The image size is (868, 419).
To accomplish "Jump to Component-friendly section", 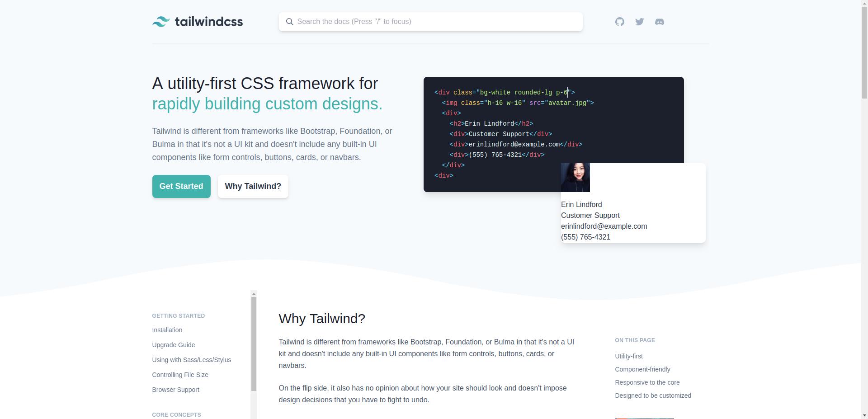I will coord(642,369).
